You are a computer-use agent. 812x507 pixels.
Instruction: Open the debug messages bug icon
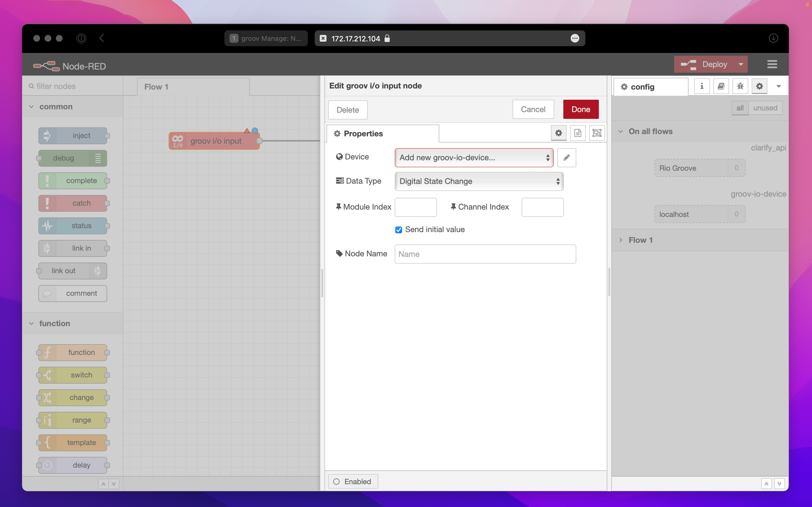tap(740, 86)
